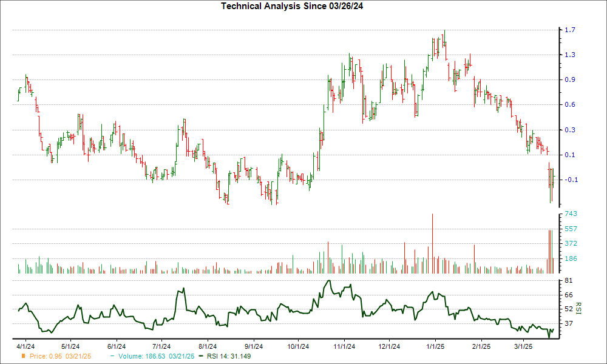Expand the volume subchart panel
Screen dimensions: 607x364
[279, 243]
